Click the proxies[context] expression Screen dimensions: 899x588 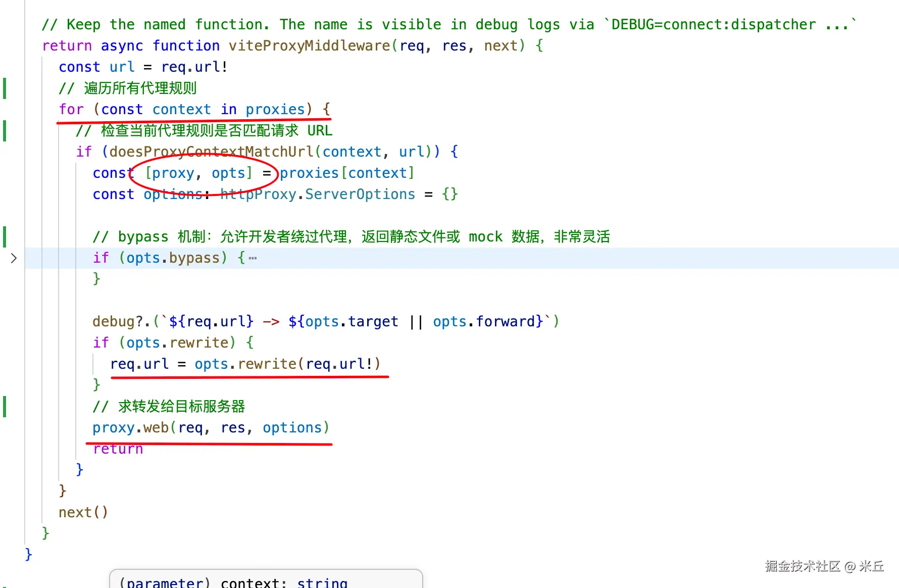click(347, 173)
